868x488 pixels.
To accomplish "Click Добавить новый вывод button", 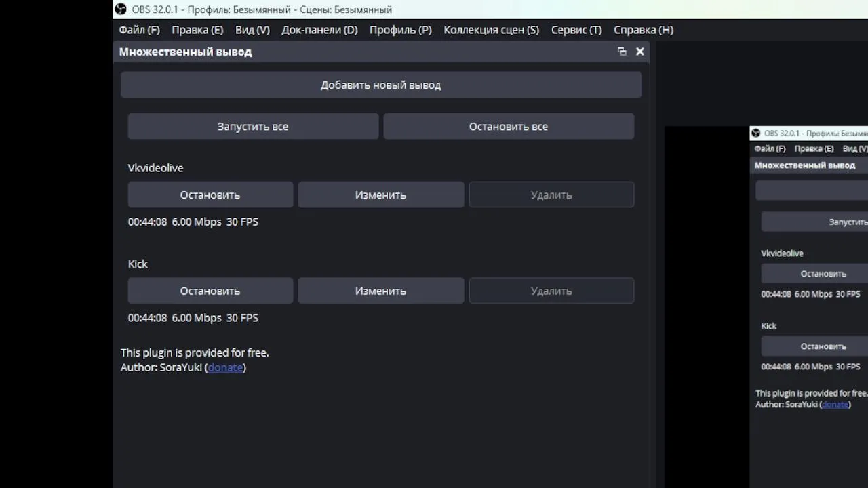I will 381,85.
